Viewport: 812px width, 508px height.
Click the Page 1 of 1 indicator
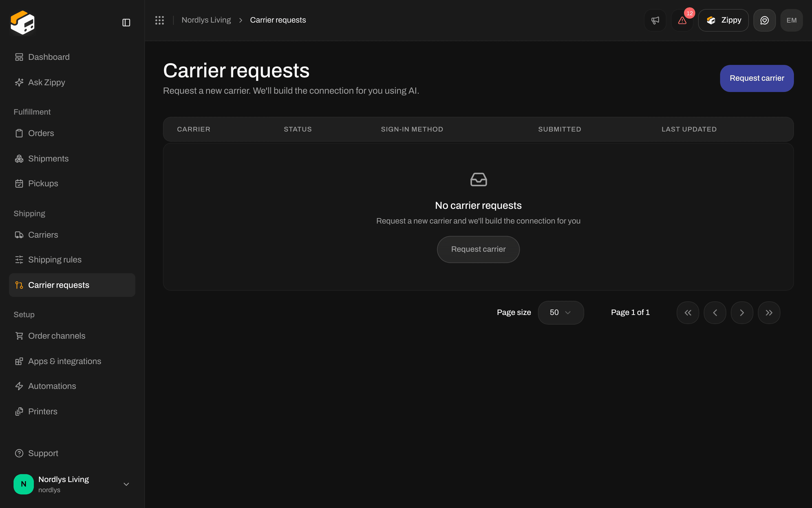coord(630,312)
